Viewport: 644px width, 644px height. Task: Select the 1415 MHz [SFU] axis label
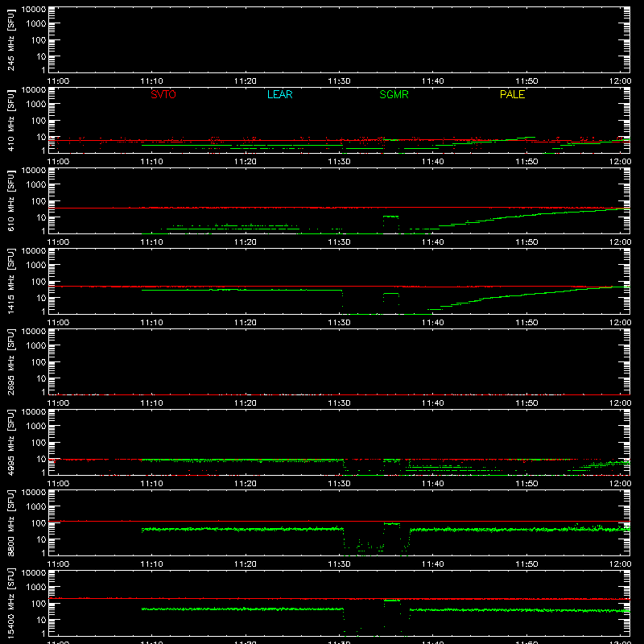(11, 282)
